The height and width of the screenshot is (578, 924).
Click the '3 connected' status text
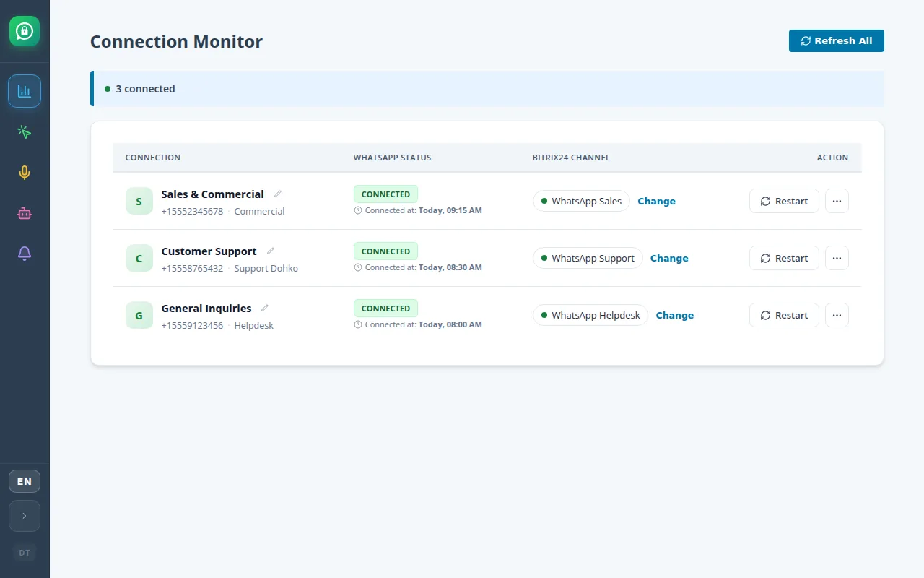point(145,89)
